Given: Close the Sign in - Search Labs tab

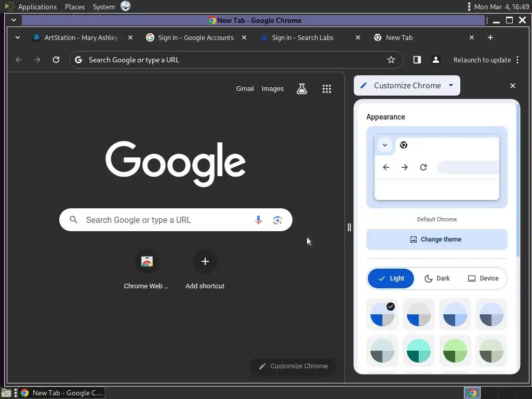Looking at the screenshot, I should tap(358, 37).
